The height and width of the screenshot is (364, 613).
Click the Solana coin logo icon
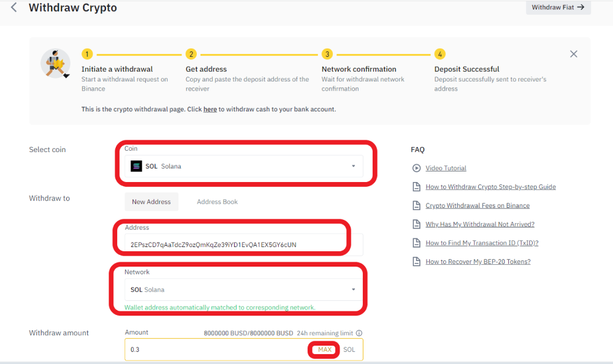(x=136, y=166)
